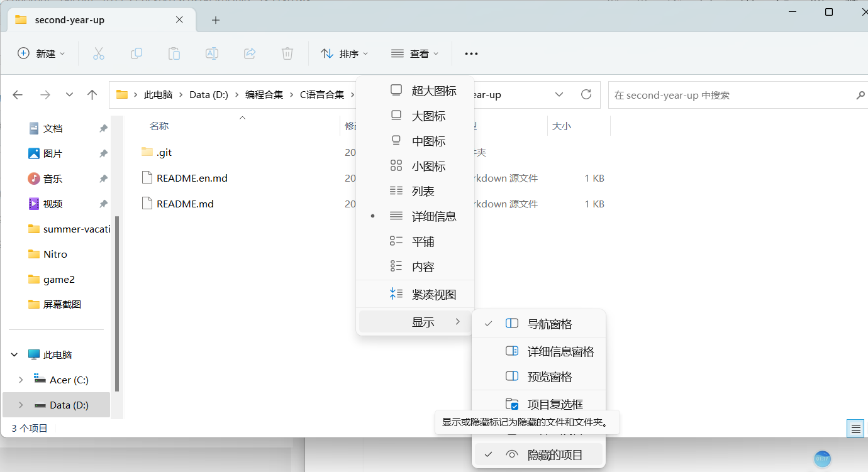Image resolution: width=868 pixels, height=472 pixels.
Task: Click the Copy icon in toolbar
Action: coord(136,53)
